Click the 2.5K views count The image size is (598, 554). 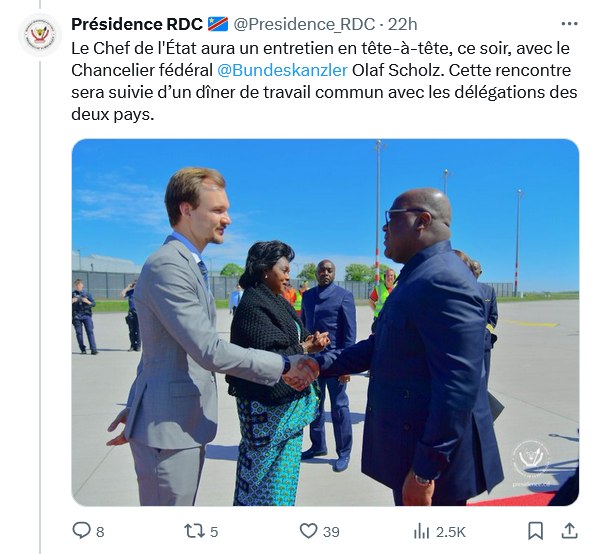[451, 532]
